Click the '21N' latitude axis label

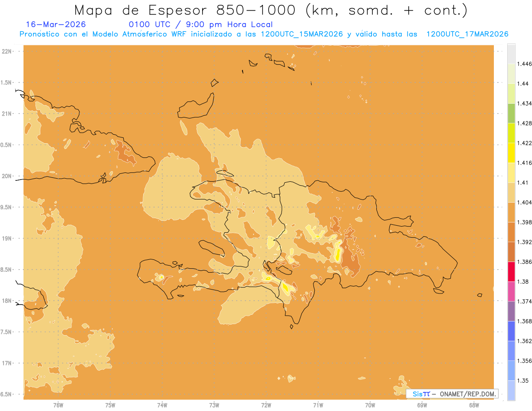pyautogui.click(x=7, y=114)
